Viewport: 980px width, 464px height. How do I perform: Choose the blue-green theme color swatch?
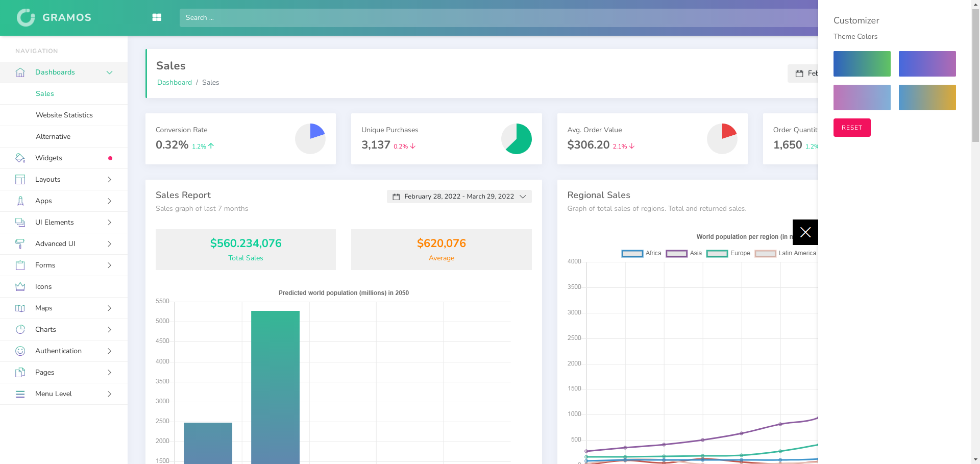pos(862,64)
